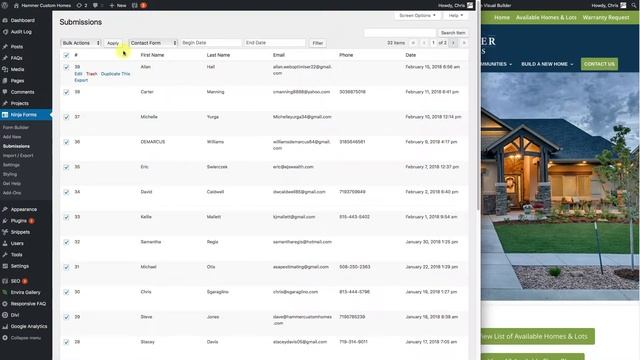
Task: Click the Filter button
Action: pos(318,43)
